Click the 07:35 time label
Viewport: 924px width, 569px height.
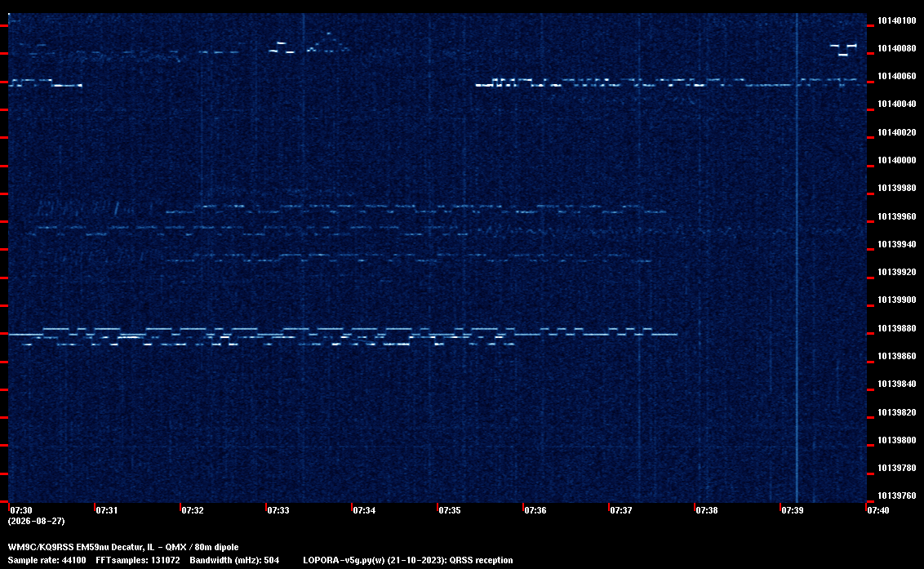point(450,510)
